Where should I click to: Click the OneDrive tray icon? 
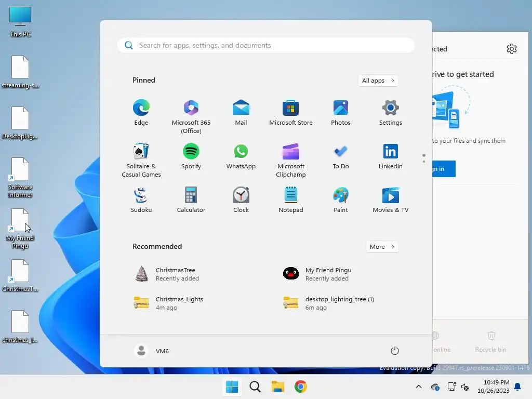click(435, 387)
